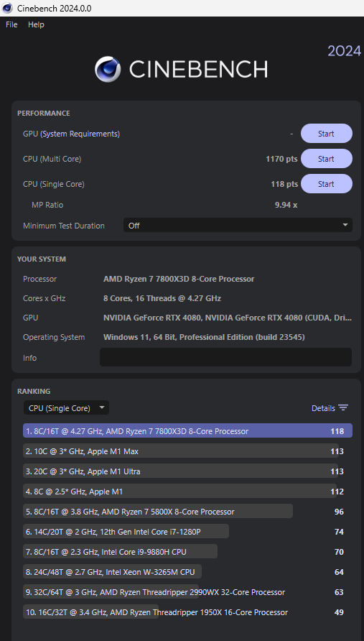Open the System Requirements link

[x=80, y=134]
